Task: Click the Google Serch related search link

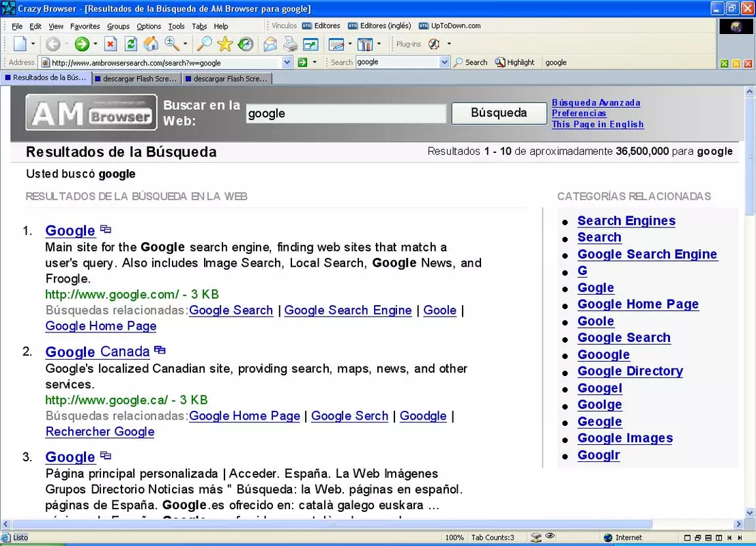Action: tap(349, 416)
